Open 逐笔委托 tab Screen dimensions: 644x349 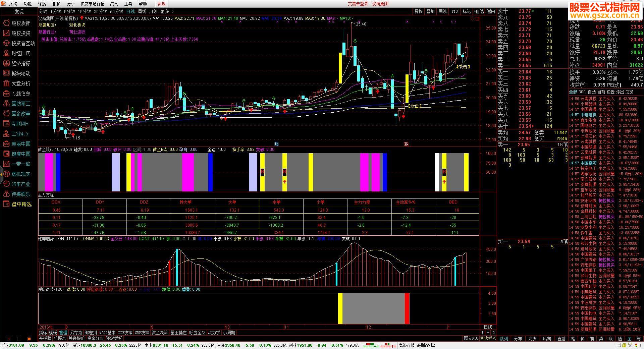tap(114, 339)
